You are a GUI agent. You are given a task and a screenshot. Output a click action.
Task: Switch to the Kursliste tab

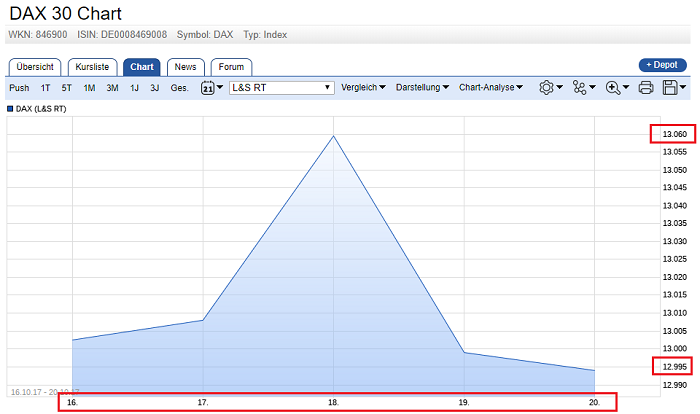click(x=94, y=67)
